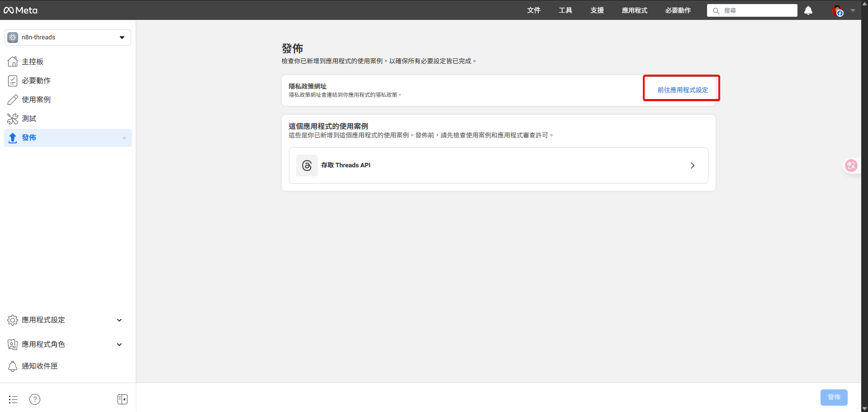This screenshot has width=868, height=412.
Task: Open 使用案例 from the left sidebar
Action: [x=37, y=99]
